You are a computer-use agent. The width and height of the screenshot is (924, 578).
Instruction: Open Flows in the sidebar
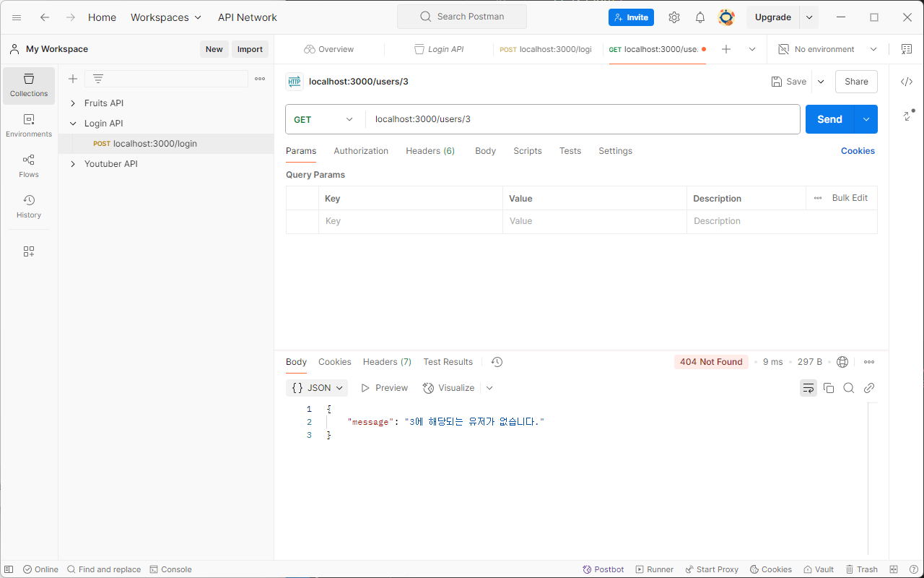29,166
